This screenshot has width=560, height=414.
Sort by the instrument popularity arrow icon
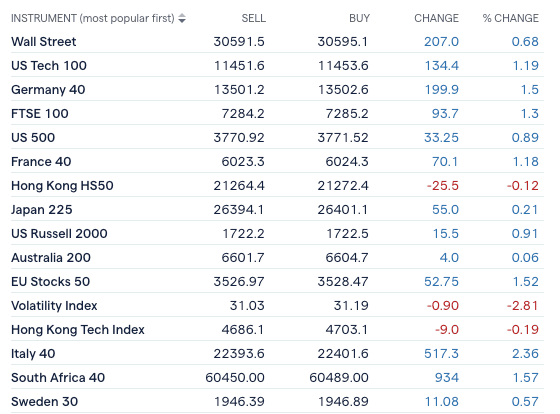click(x=182, y=18)
